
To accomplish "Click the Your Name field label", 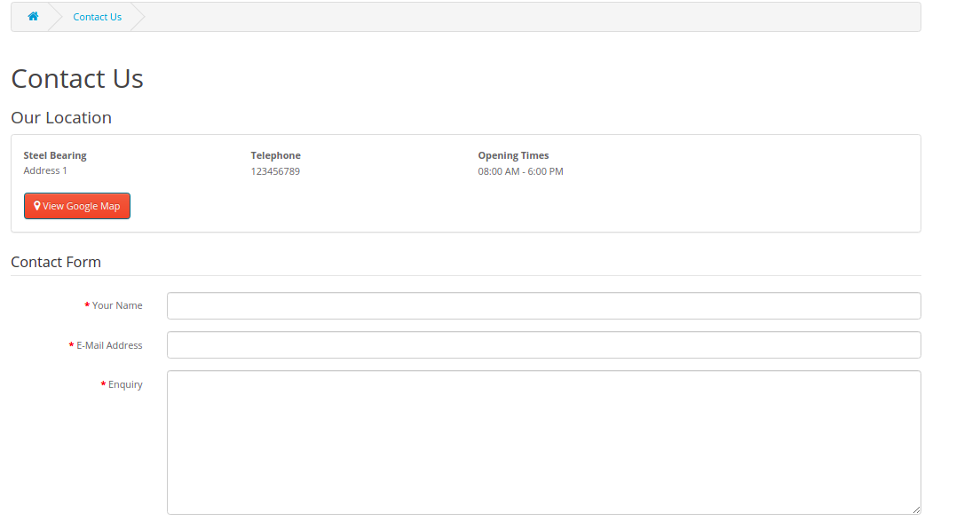I will coord(117,305).
